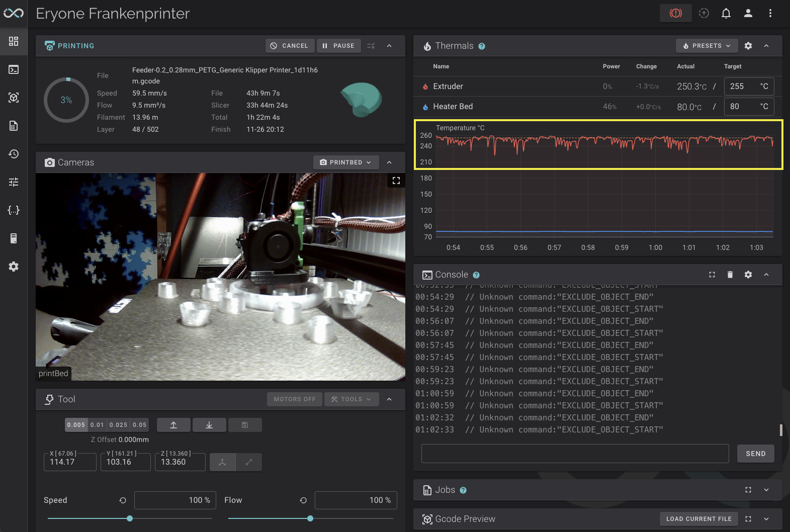
Task: Click Load Current File button
Action: pyautogui.click(x=699, y=519)
